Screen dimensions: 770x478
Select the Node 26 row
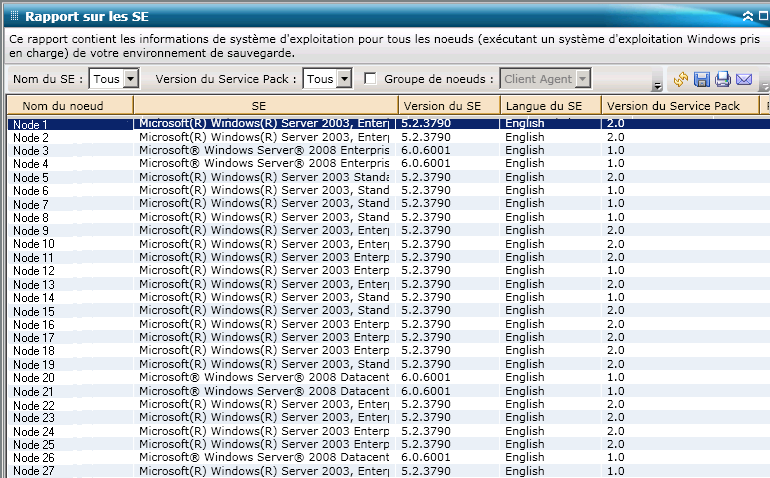[x=388, y=457]
